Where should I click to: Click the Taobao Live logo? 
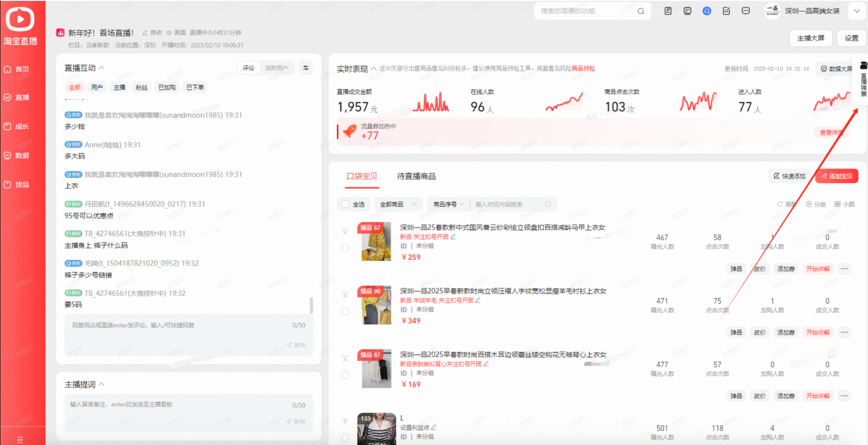tap(20, 26)
